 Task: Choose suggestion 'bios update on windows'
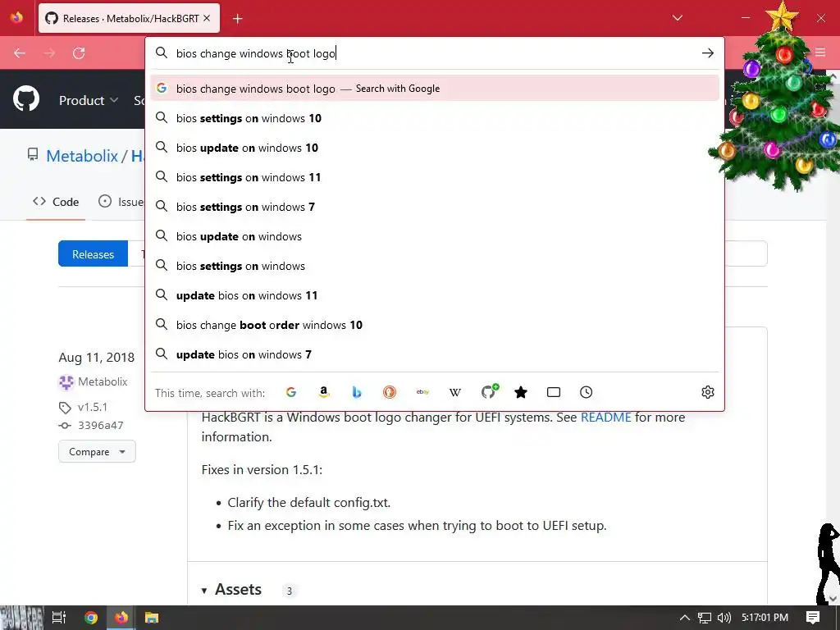[x=435, y=235]
